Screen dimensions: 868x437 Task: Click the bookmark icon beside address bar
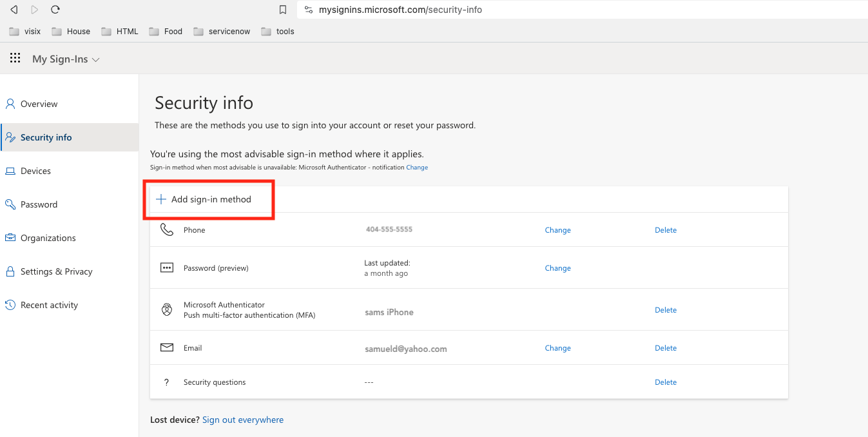click(283, 10)
